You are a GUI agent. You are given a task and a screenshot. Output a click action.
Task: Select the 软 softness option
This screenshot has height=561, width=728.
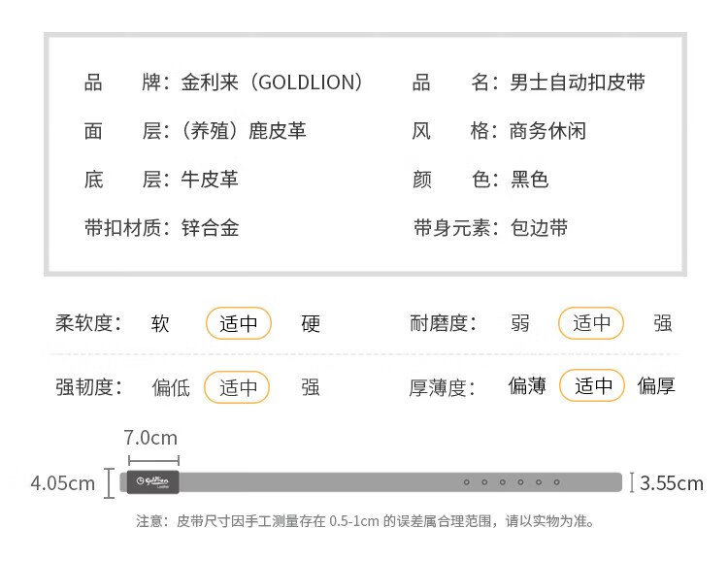(161, 323)
